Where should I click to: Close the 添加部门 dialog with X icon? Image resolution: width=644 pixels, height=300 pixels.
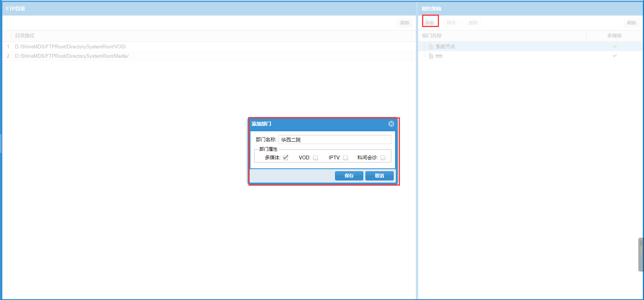point(391,124)
